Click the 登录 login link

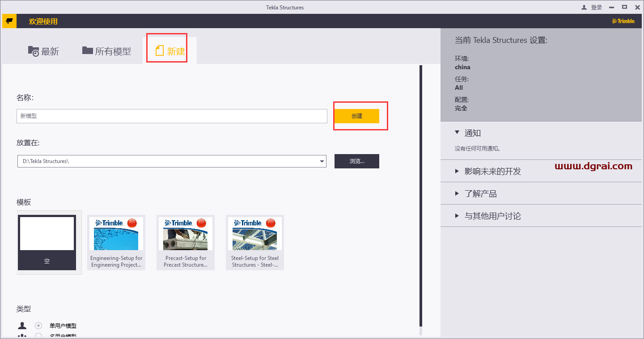(597, 8)
